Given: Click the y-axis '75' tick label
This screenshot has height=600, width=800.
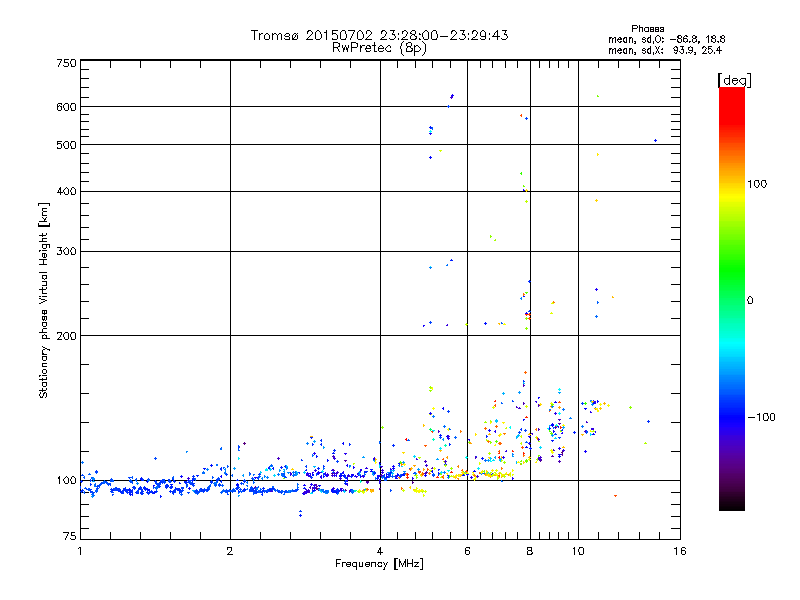Looking at the screenshot, I should pos(70,536).
